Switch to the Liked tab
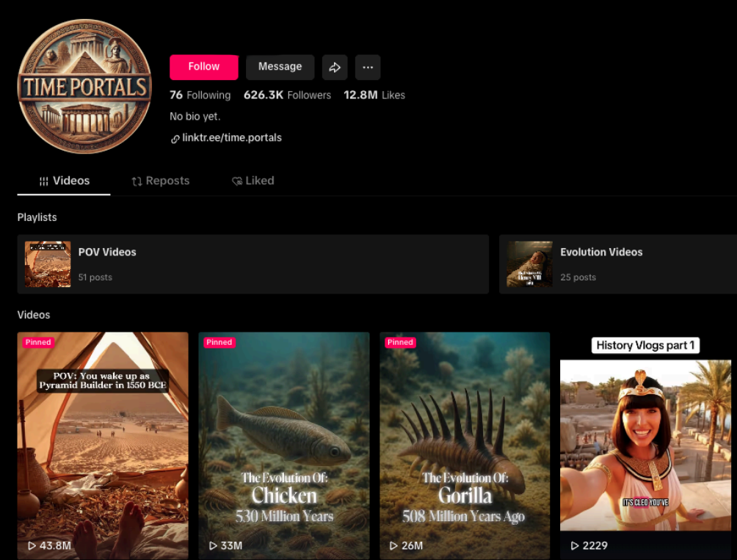The image size is (737, 560). coord(253,181)
